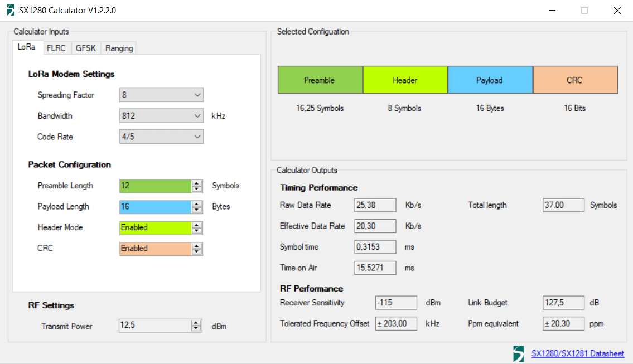Toggle Header Mode with down arrow
The width and height of the screenshot is (633, 364).
click(x=197, y=231)
